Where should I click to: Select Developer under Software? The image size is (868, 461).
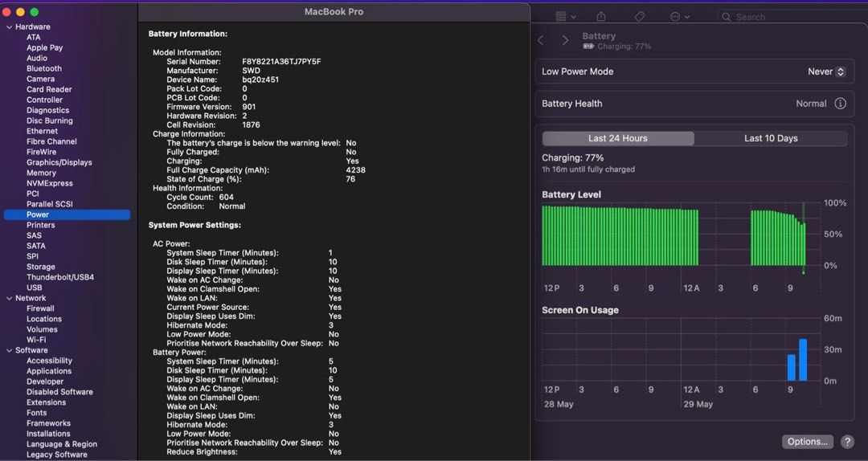click(45, 381)
